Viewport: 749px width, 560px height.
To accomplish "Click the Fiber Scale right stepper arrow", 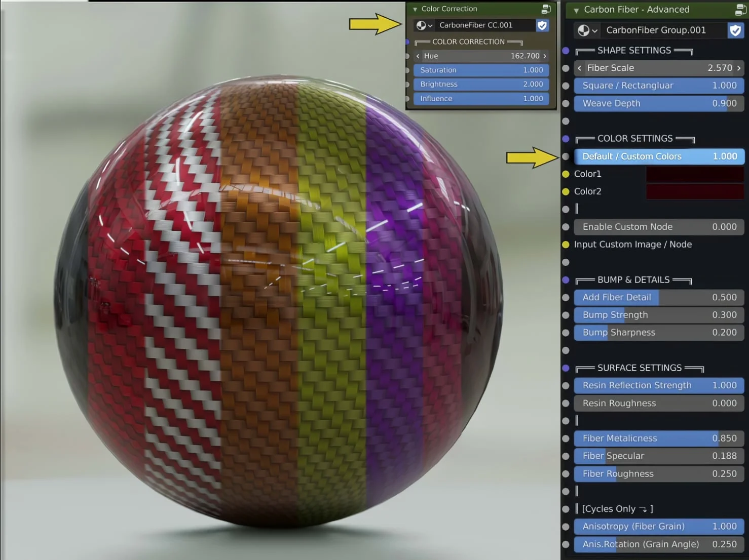I will click(738, 68).
